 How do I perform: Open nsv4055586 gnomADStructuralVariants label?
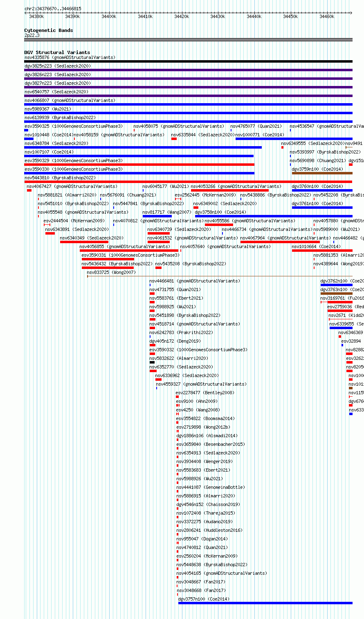(x=250, y=221)
